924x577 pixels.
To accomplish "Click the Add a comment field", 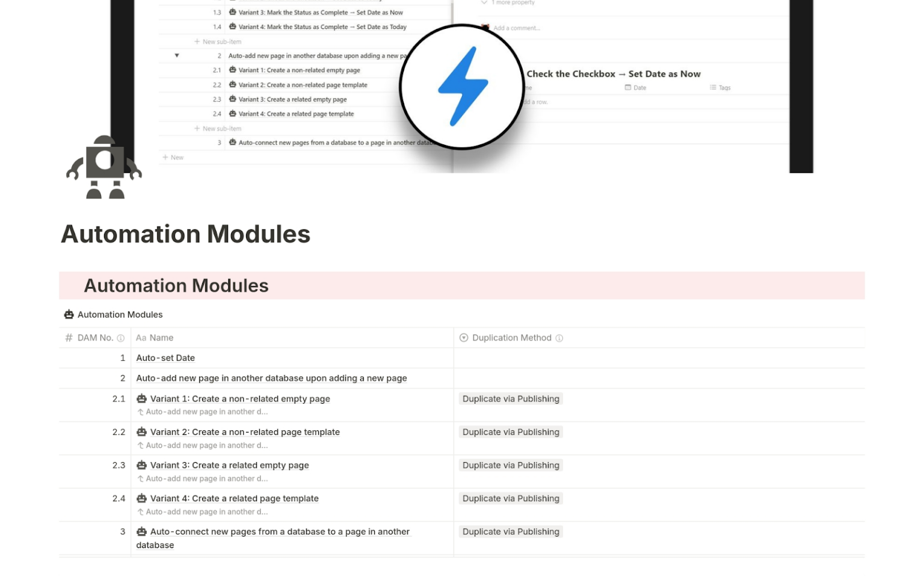I will [519, 28].
